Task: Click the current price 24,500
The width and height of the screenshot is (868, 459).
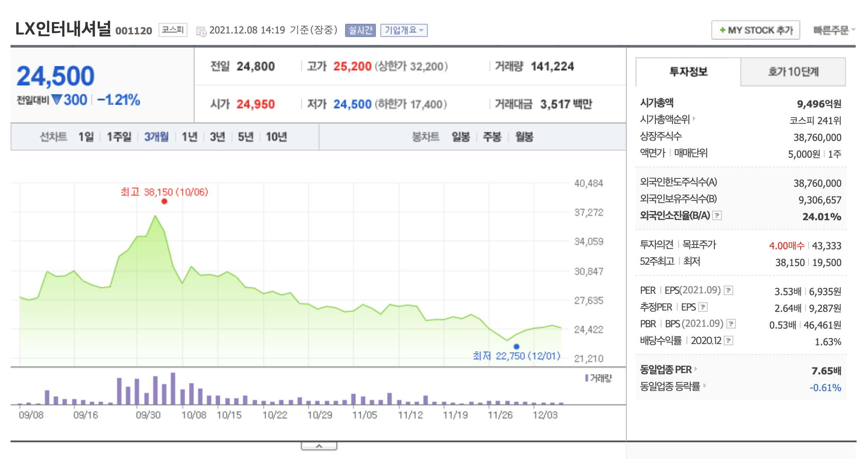Action: click(55, 76)
